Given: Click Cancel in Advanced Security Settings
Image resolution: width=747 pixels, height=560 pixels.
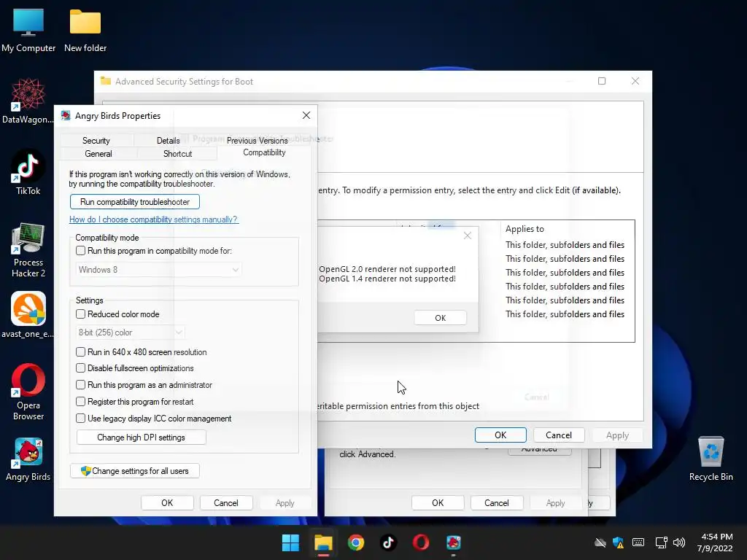Looking at the screenshot, I should [559, 435].
